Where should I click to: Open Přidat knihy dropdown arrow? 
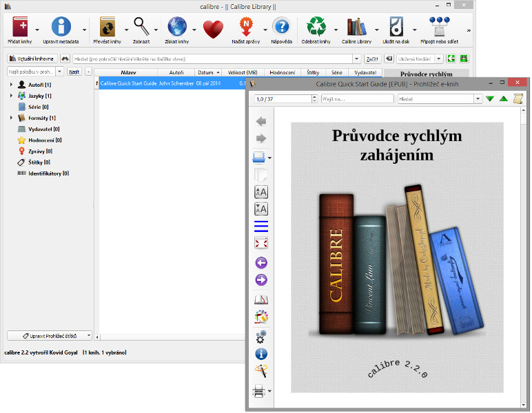click(x=37, y=30)
